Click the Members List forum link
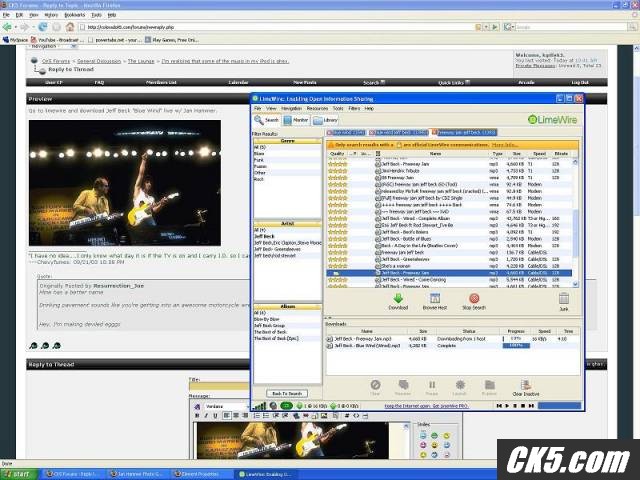Viewport: 640px width, 480px height. (x=161, y=82)
